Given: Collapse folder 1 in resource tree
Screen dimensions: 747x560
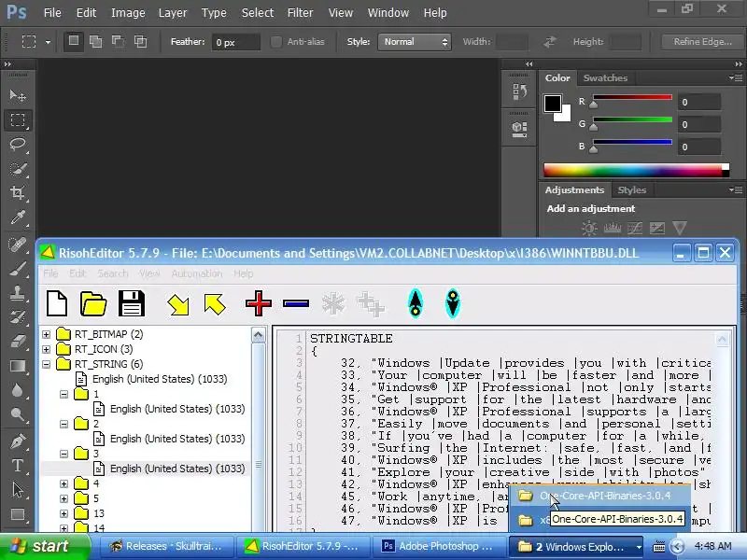Looking at the screenshot, I should coord(63,394).
